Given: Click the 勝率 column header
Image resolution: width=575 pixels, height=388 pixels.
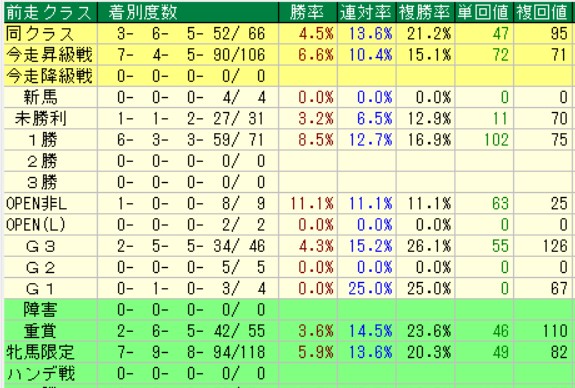Looking at the screenshot, I should 308,12.
